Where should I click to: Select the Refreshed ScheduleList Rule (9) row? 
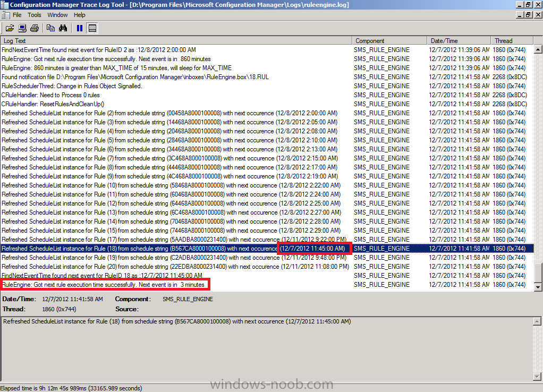267,176
